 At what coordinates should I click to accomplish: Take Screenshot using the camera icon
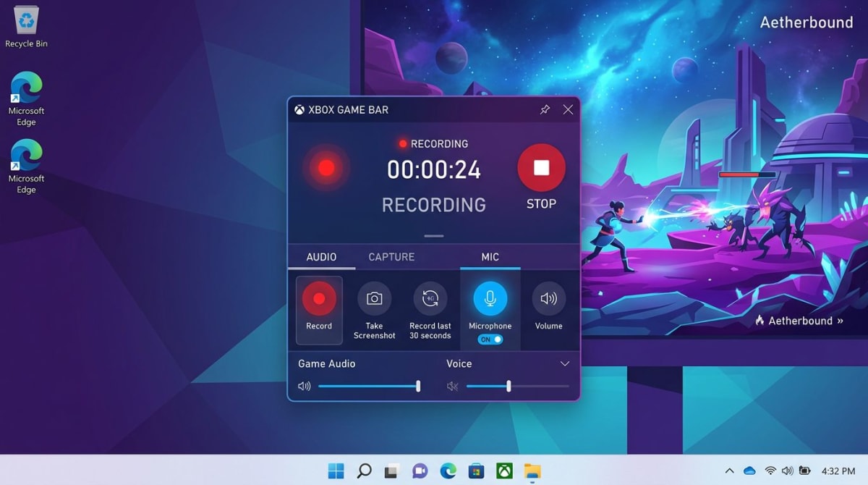point(374,298)
